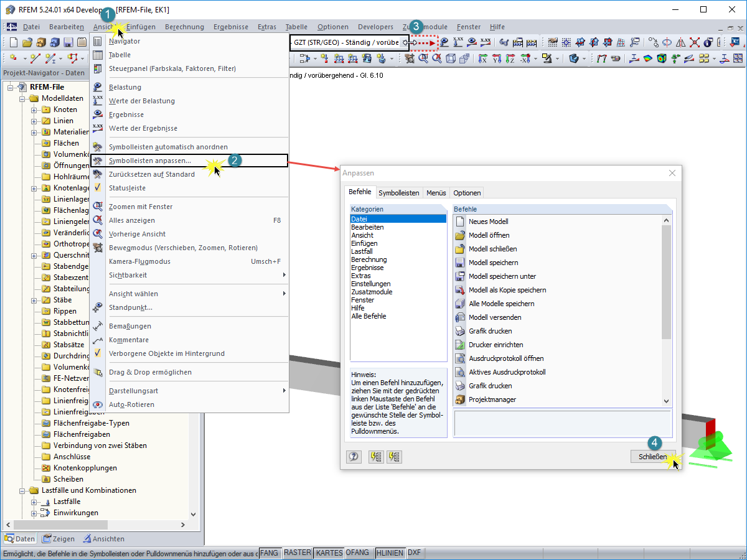Viewport: 747px width, 560px height.
Task: Select the New Line tool in toolbar
Action: point(35,58)
